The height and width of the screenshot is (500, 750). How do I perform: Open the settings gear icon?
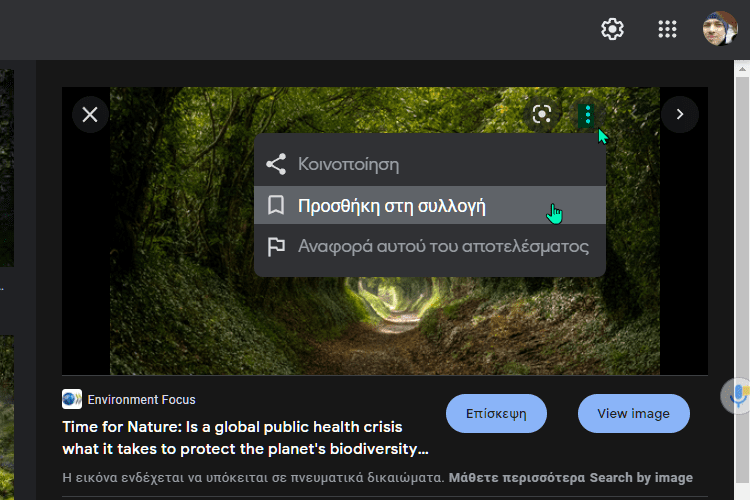612,29
